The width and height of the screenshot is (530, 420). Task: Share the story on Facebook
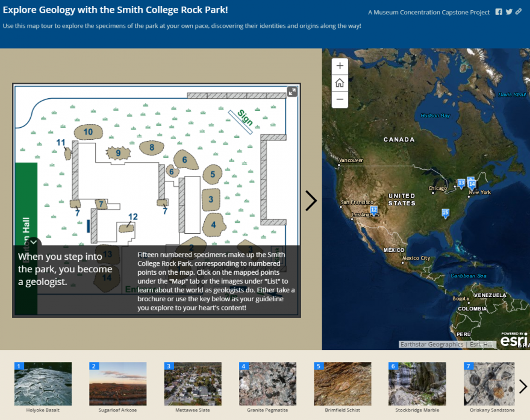click(x=499, y=12)
